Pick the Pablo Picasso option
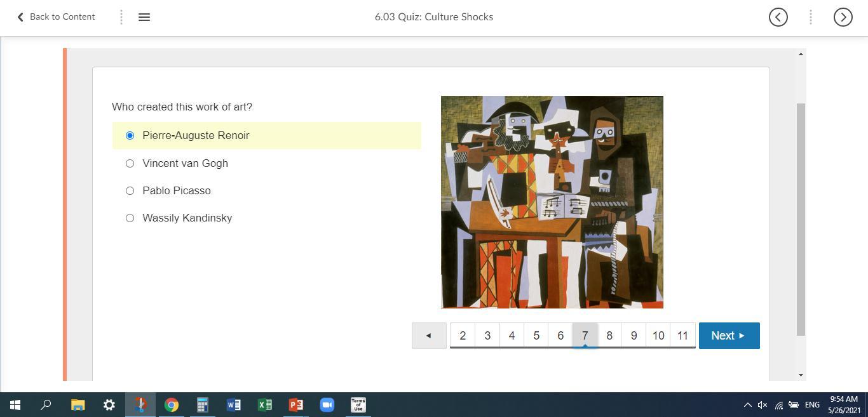The image size is (868, 417). tap(130, 191)
